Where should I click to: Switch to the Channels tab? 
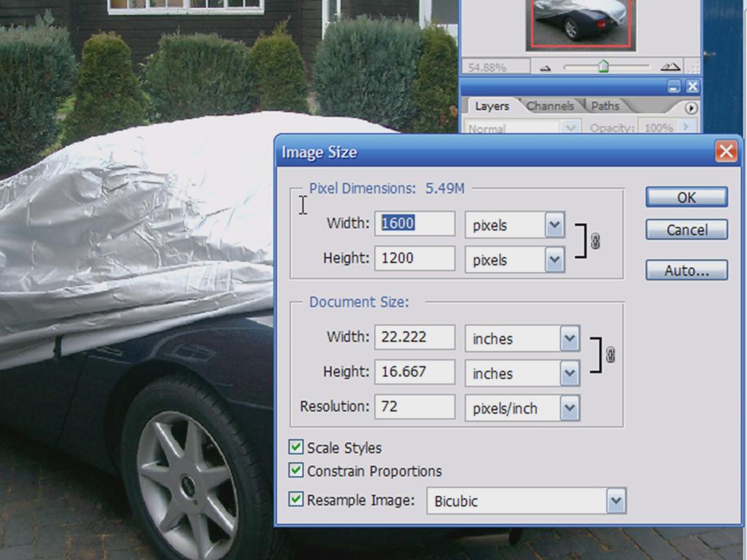(550, 106)
